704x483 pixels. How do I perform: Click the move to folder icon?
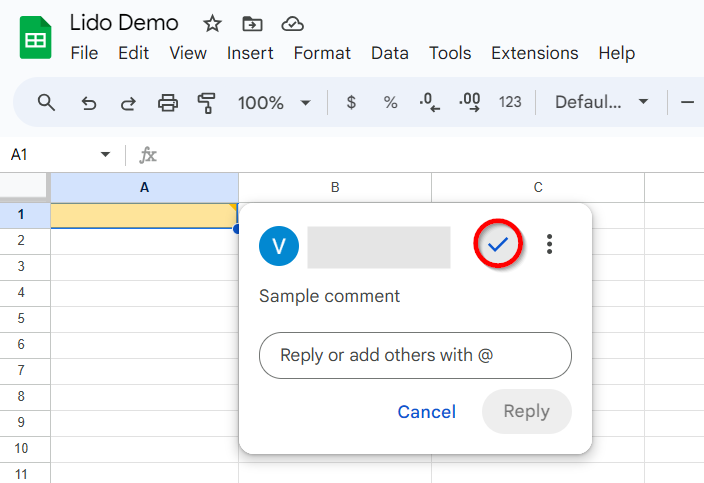[252, 24]
